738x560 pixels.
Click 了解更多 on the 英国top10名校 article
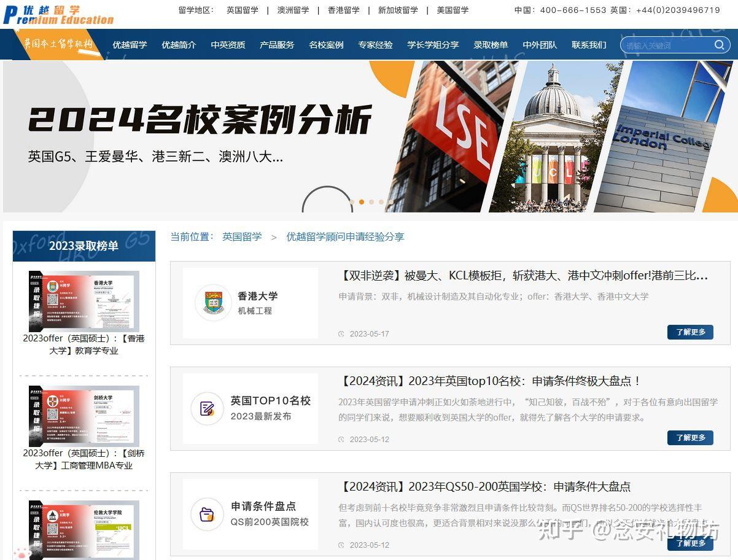(x=690, y=438)
